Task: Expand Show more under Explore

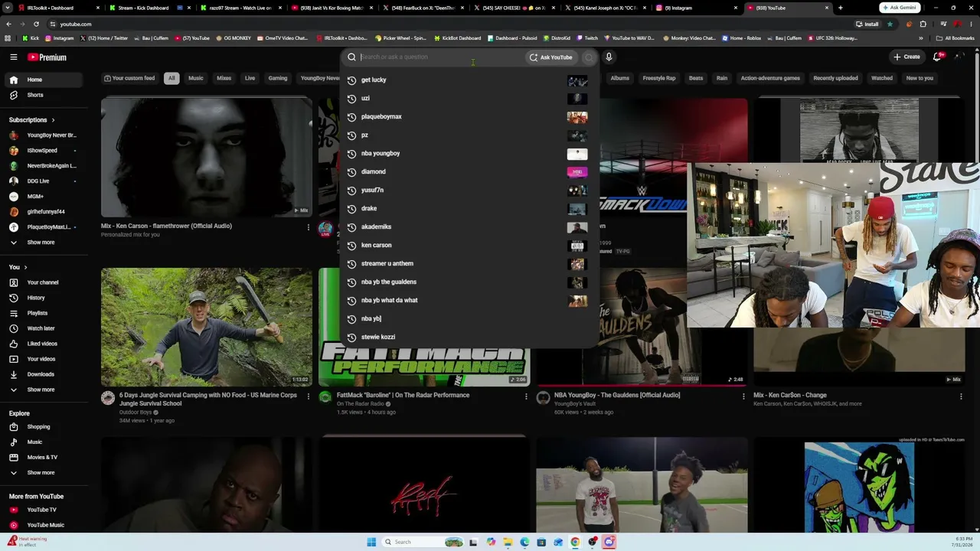Action: [44, 472]
